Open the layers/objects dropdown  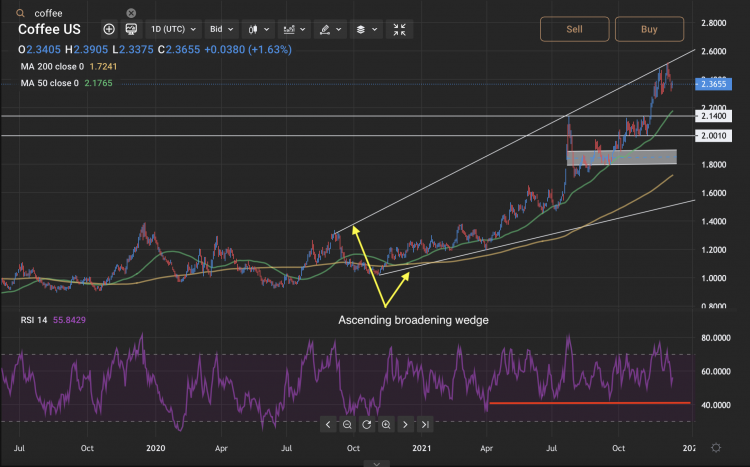(366, 29)
